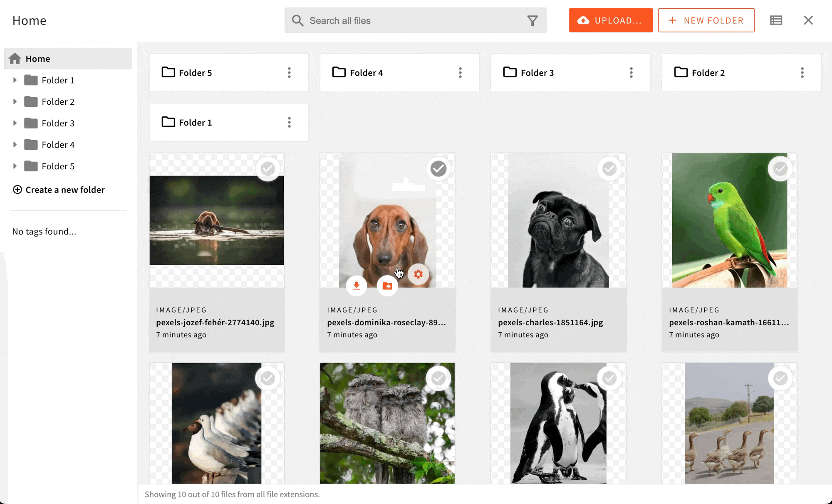Click the New Folder button
832x504 pixels.
(706, 20)
